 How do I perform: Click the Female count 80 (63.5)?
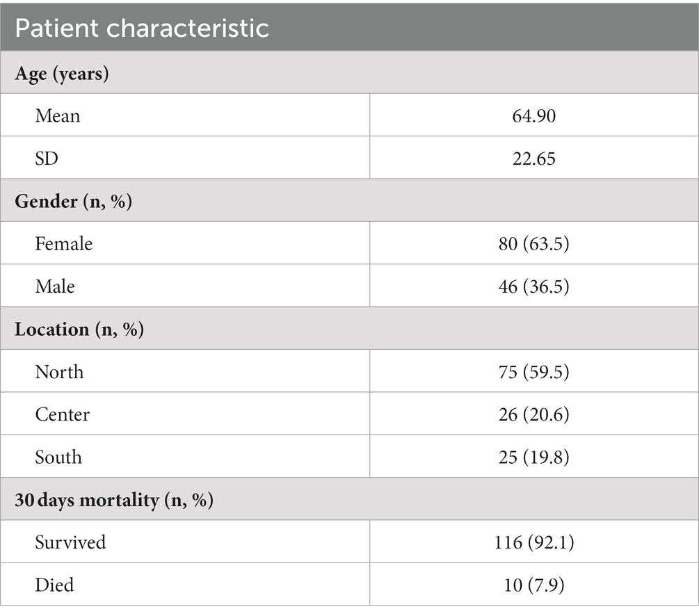[x=533, y=244]
